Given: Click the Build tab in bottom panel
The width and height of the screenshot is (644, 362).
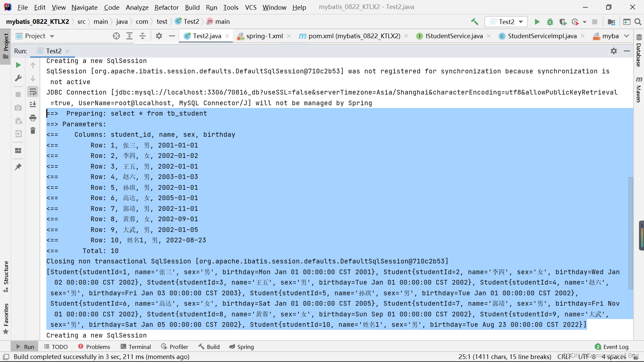Looking at the screenshot, I should click(213, 347).
